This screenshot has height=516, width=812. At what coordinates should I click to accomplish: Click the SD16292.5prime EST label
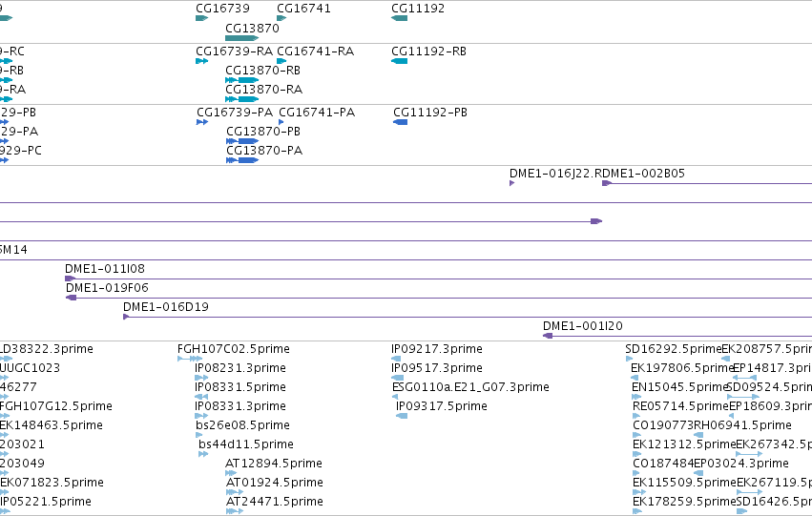pyautogui.click(x=674, y=349)
